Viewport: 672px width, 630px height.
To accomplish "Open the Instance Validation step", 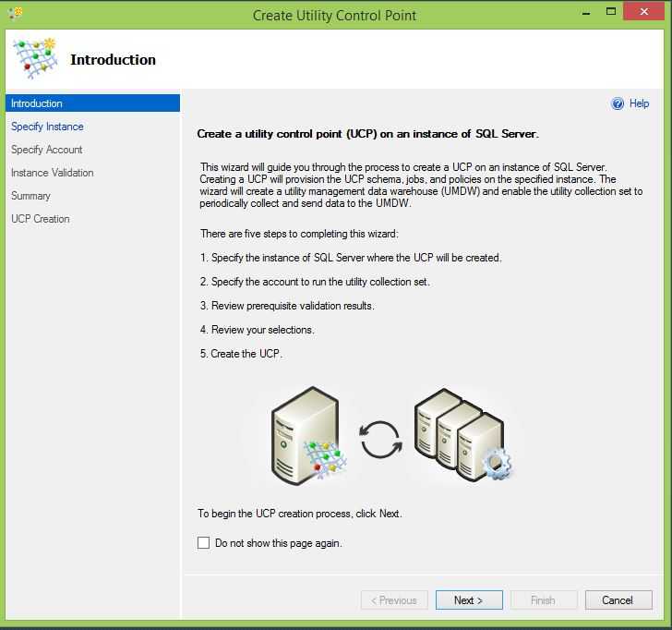I will tap(53, 173).
